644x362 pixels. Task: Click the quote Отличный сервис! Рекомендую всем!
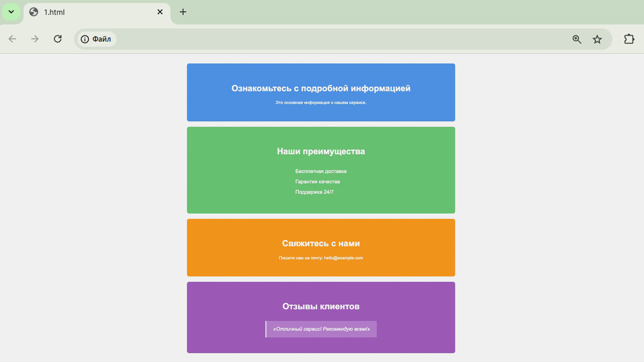tap(321, 329)
